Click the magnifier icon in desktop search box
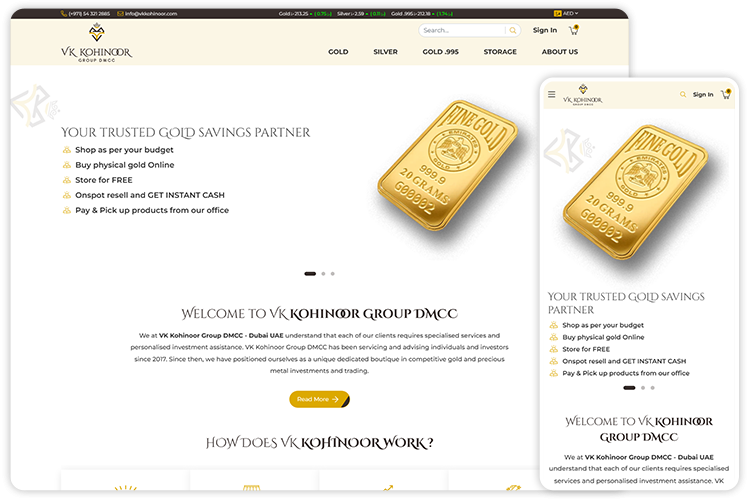 pyautogui.click(x=513, y=31)
